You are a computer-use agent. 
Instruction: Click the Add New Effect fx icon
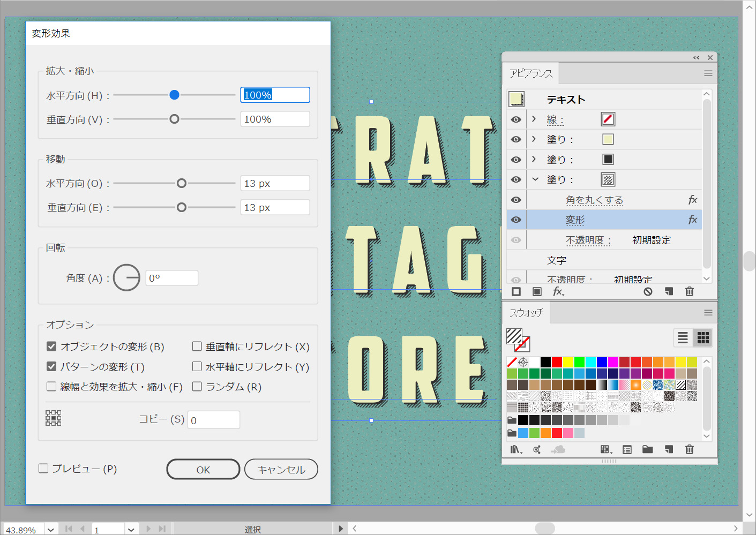click(558, 291)
